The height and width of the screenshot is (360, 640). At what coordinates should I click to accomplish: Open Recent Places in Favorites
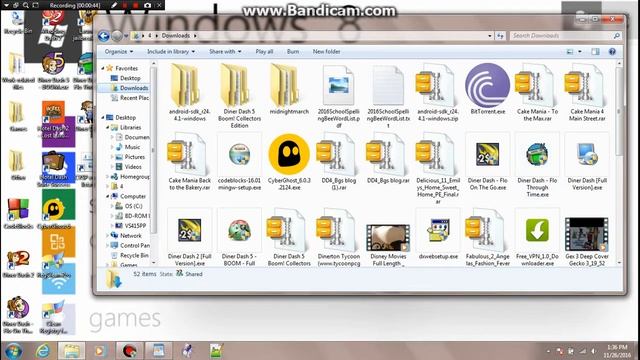tap(130, 98)
